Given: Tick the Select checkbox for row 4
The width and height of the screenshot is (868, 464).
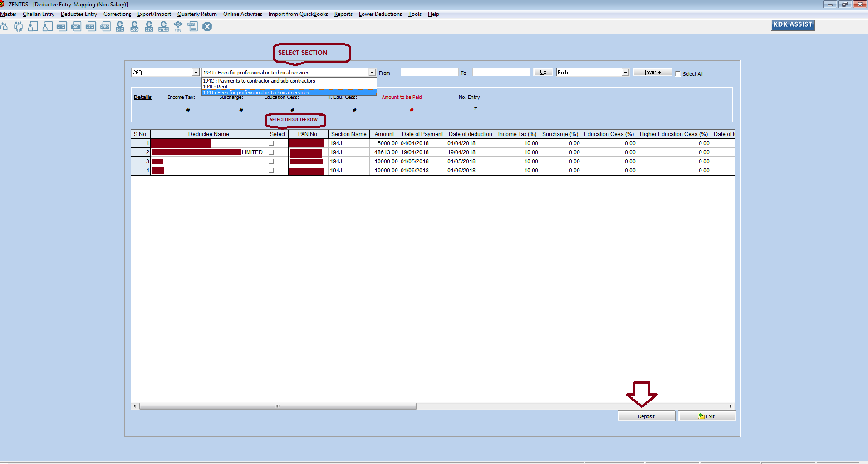Looking at the screenshot, I should [271, 171].
